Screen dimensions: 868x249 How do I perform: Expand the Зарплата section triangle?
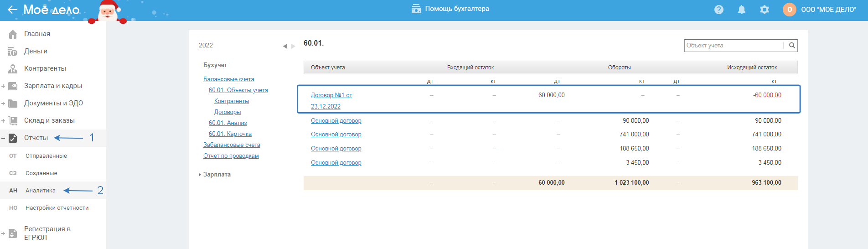tap(200, 175)
